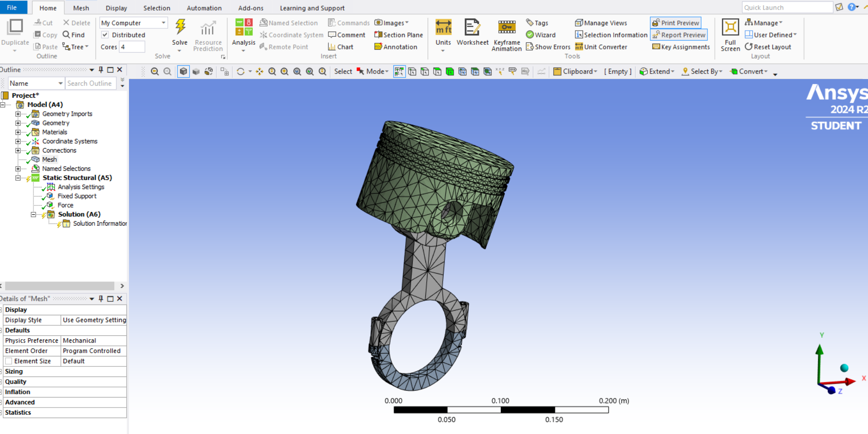Choose the Face selection filter
The image size is (868, 434).
pyautogui.click(x=438, y=72)
